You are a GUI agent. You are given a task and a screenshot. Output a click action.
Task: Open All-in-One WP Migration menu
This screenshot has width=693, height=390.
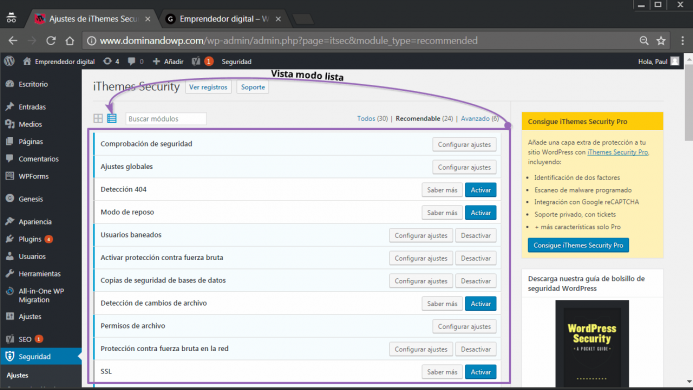pos(41,295)
